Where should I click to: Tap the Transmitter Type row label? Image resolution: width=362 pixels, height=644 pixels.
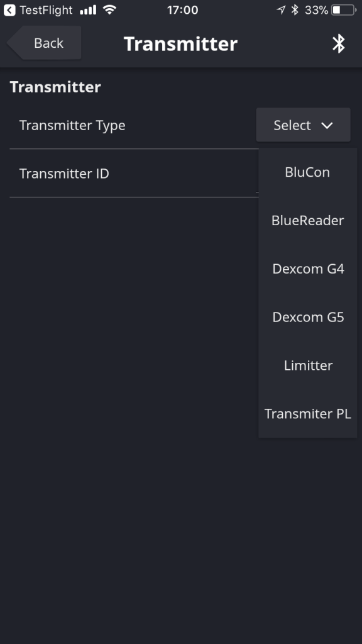[x=72, y=125]
